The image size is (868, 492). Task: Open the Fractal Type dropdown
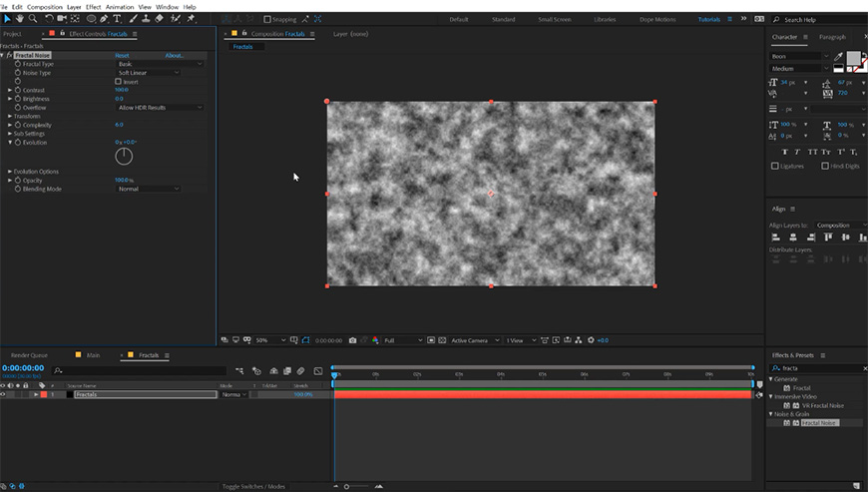[x=160, y=64]
